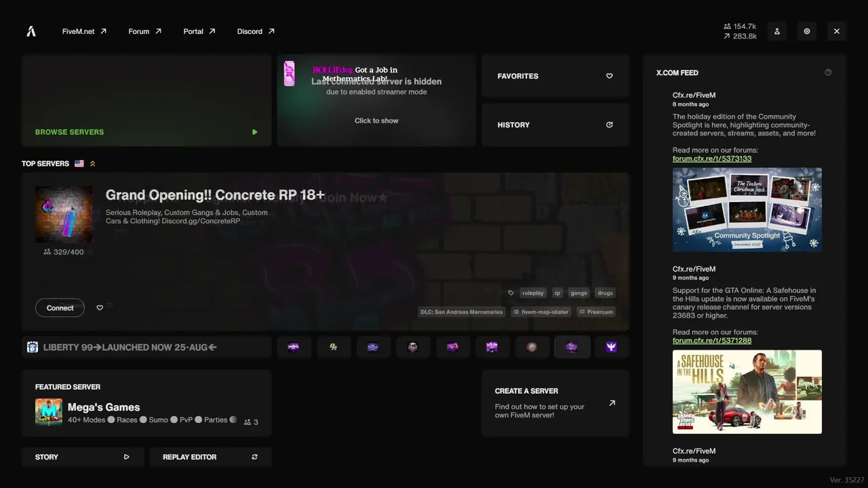The image size is (868, 488).
Task: Open the forum.cfx.re/t/5371288 link
Action: tap(712, 341)
